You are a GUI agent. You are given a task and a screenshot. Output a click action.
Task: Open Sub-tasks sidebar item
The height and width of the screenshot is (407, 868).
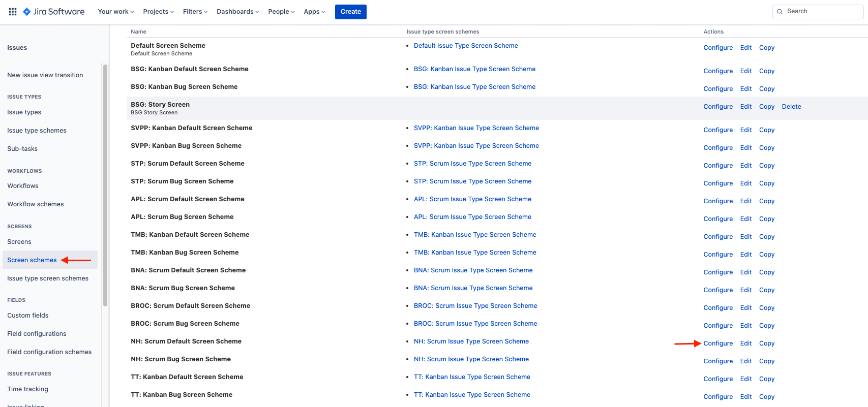pyautogui.click(x=22, y=149)
